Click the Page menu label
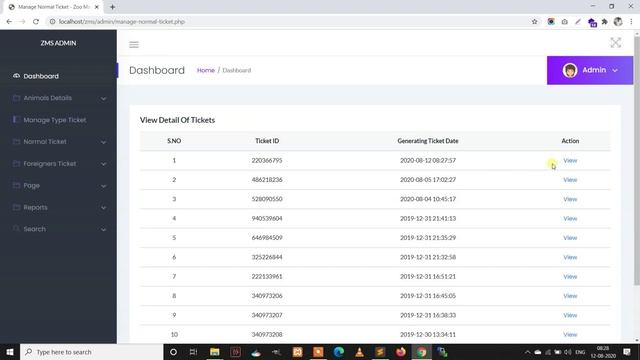Image resolution: width=640 pixels, height=360 pixels. click(31, 186)
